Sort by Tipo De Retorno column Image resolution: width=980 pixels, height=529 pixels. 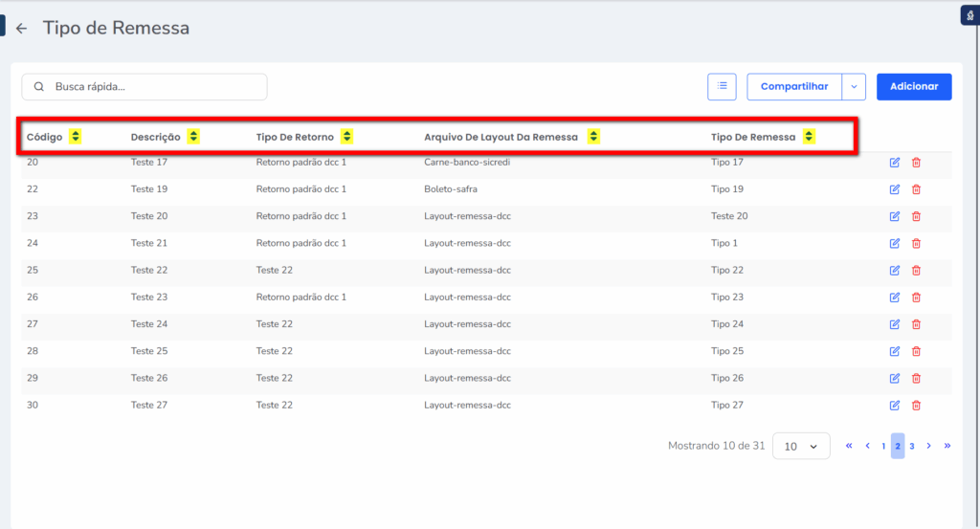click(x=346, y=137)
